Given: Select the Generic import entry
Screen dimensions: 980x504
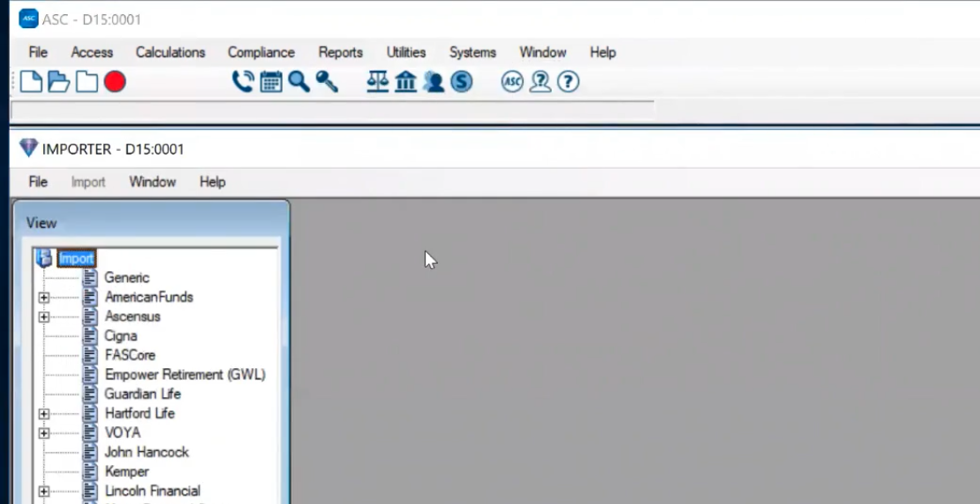Looking at the screenshot, I should (127, 277).
